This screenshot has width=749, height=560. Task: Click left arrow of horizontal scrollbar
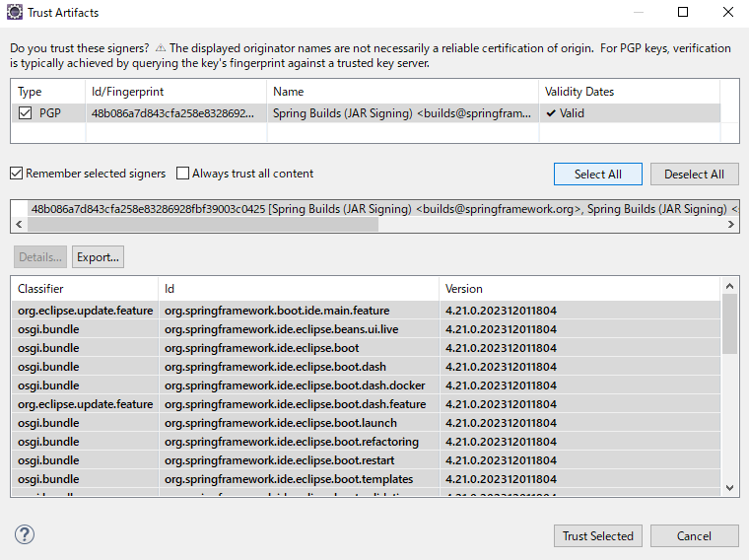(19, 224)
